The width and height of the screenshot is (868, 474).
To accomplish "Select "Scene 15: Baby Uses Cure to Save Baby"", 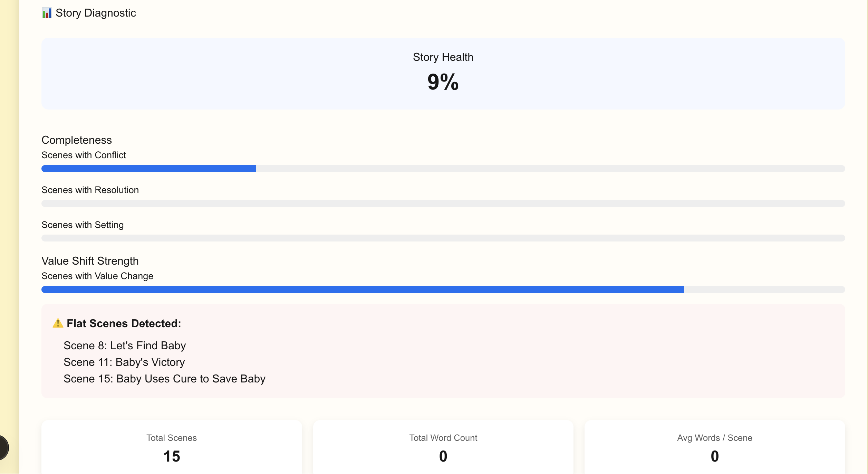I will [164, 379].
